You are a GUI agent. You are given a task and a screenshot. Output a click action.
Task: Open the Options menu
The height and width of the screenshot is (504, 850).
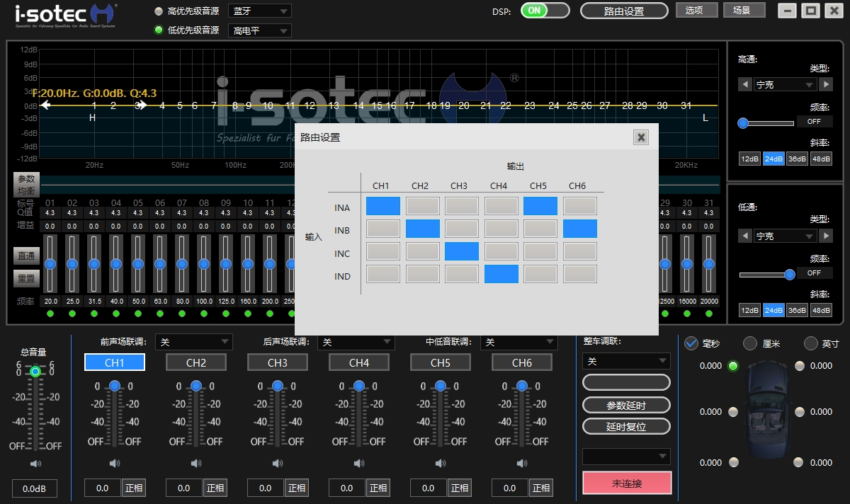(696, 11)
